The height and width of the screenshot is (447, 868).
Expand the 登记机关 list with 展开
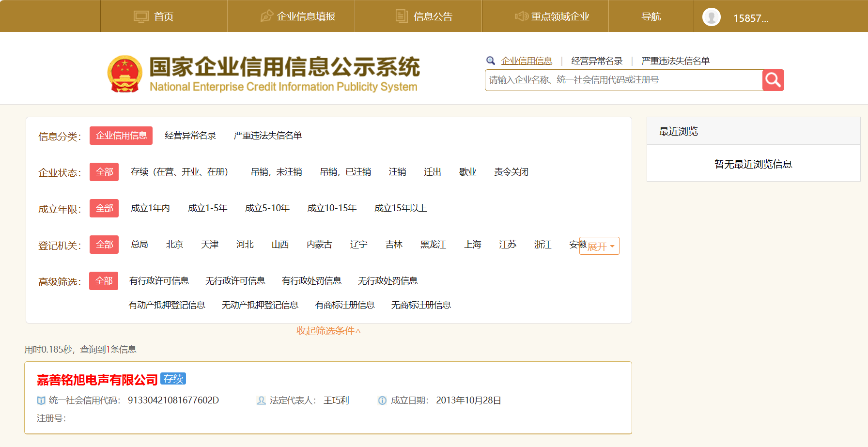click(x=599, y=246)
